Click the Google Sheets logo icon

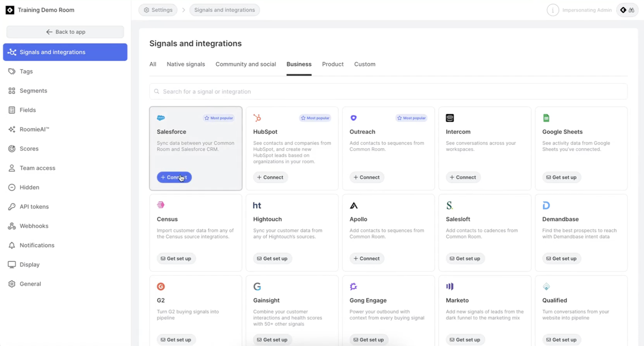click(546, 118)
